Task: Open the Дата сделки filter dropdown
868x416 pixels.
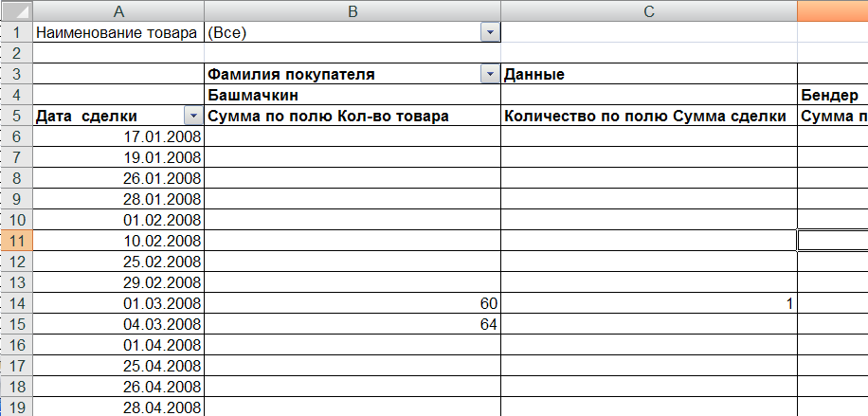Action: [193, 116]
